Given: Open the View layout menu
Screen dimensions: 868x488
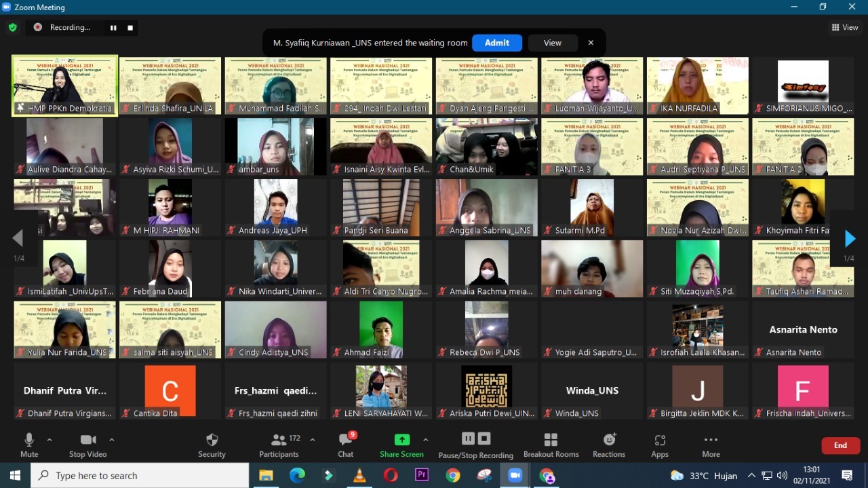Looking at the screenshot, I should [844, 27].
